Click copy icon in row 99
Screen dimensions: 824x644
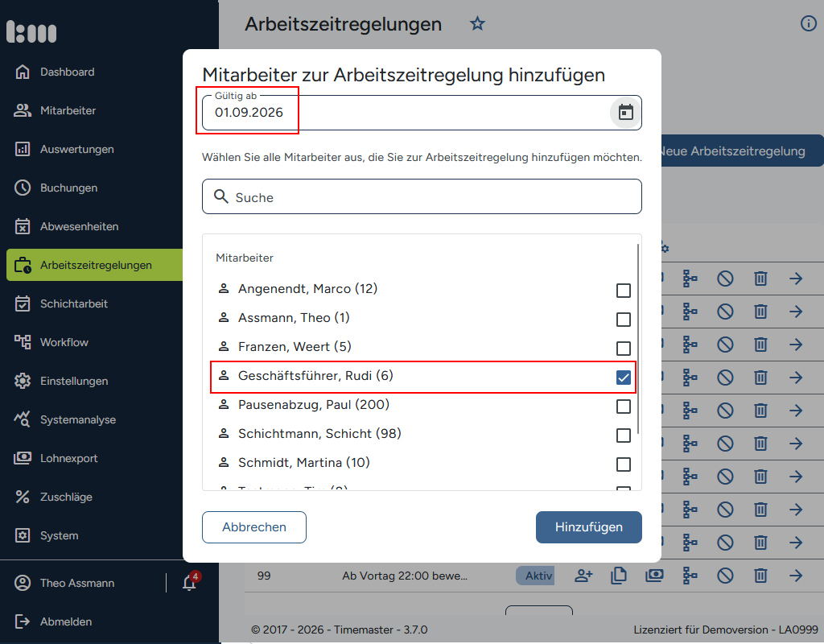click(619, 576)
